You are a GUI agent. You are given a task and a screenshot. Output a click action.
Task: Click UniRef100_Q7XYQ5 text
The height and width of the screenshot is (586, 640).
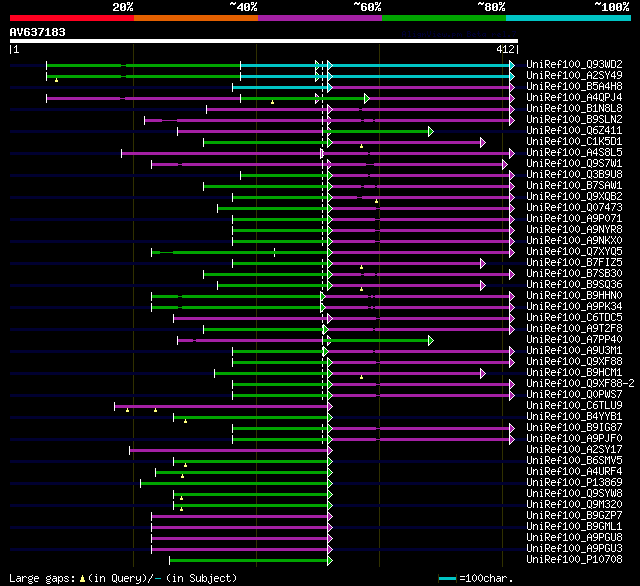point(574,252)
